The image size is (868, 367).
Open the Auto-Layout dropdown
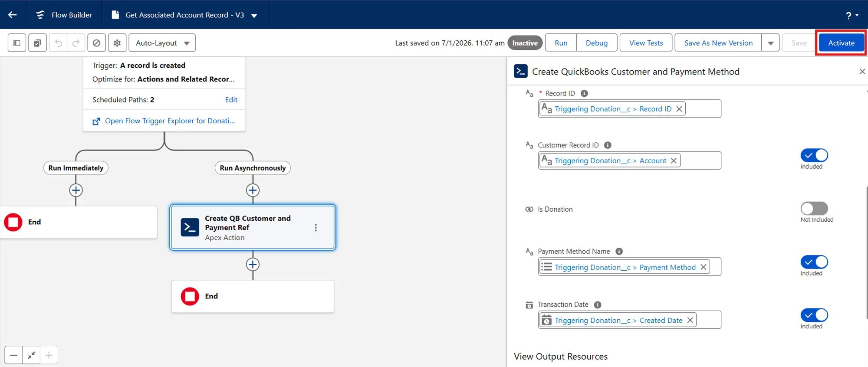click(162, 43)
